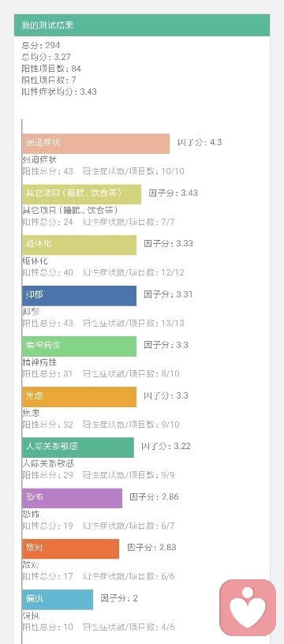
Task: Click 因子分: 4.3 next to 强迫症状
Action: click(x=200, y=143)
